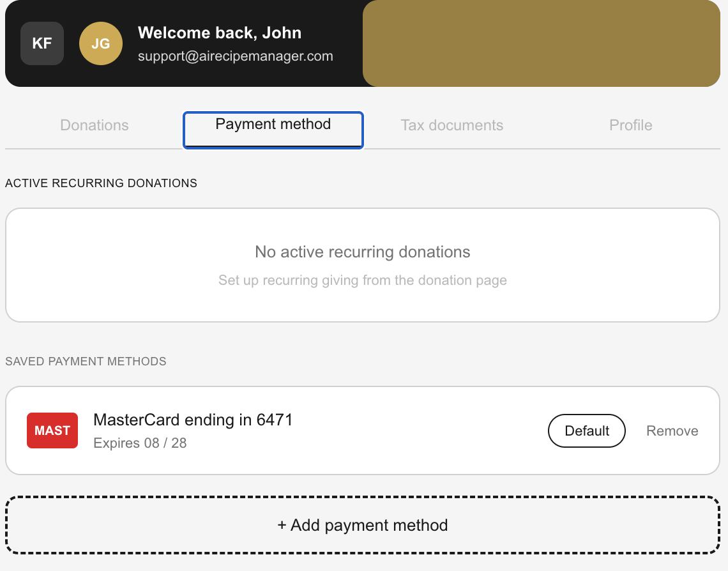
Task: Click Add payment method
Action: click(363, 525)
